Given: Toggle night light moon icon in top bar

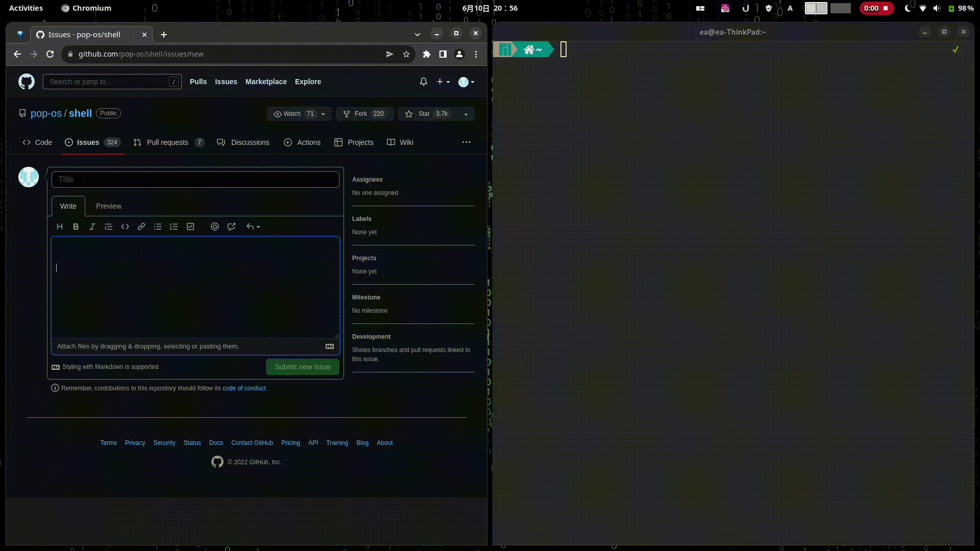Looking at the screenshot, I should pos(908,8).
